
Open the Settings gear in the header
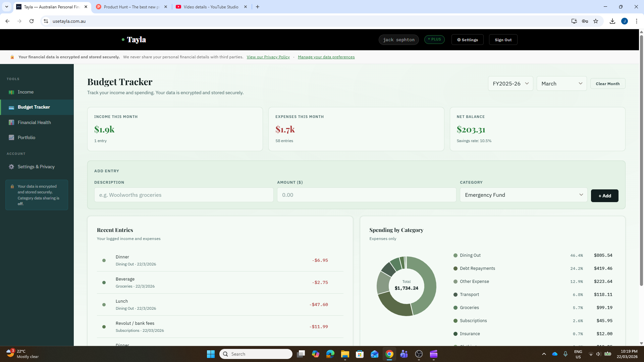467,40
